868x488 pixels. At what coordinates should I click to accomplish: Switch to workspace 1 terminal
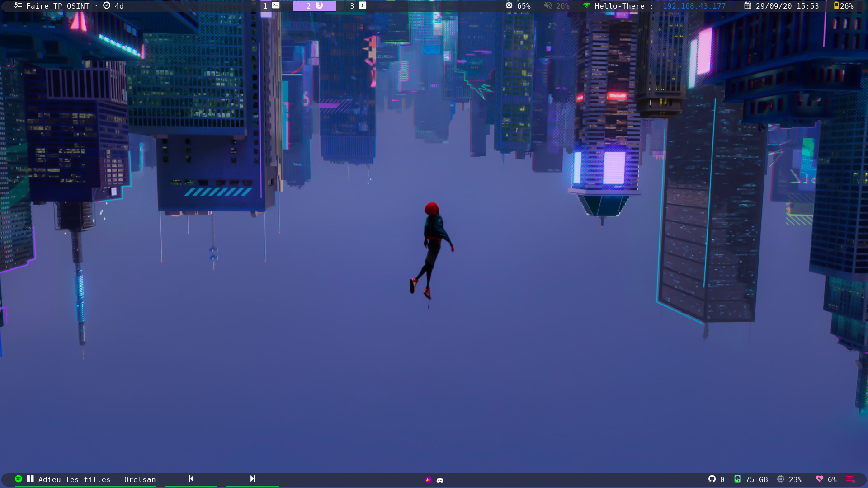pyautogui.click(x=271, y=6)
